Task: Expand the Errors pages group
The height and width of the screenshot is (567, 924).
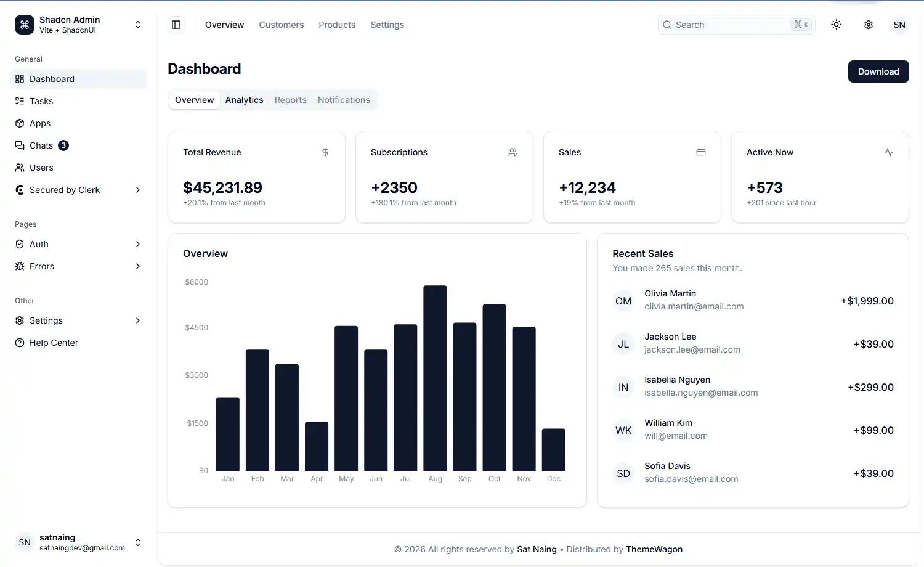Action: [x=79, y=266]
